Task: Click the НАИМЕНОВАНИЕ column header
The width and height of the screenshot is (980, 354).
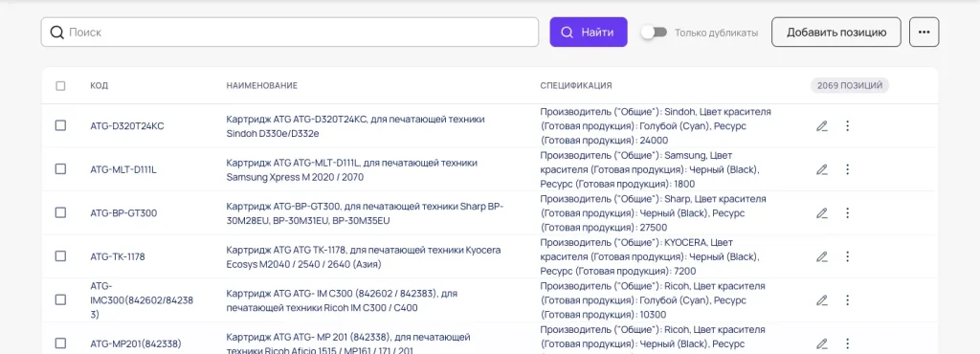Action: 262,85
